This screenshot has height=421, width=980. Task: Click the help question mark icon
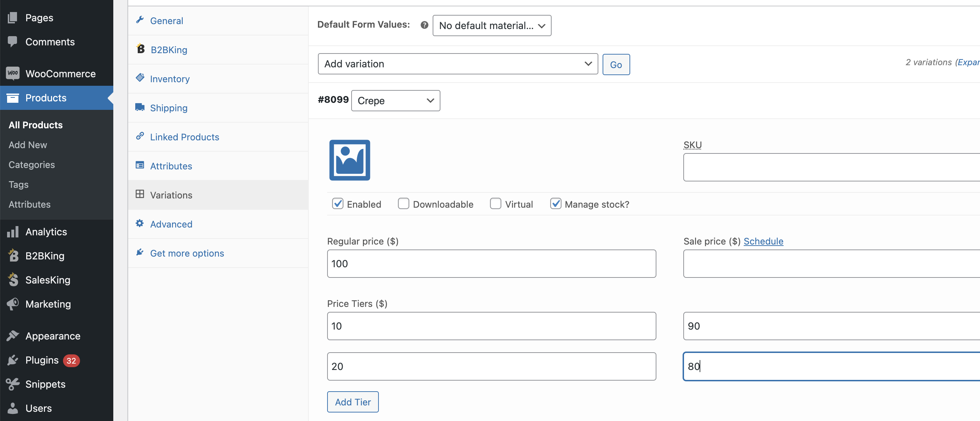coord(424,25)
